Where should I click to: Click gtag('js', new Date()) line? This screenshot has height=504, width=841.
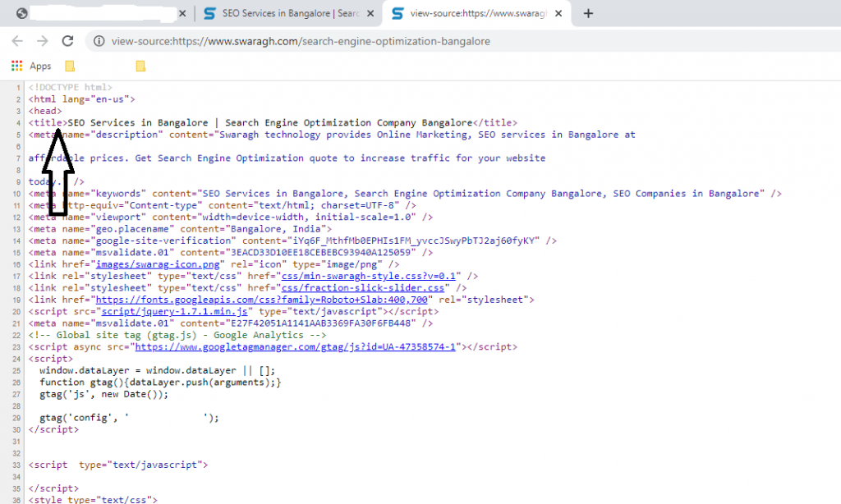click(x=104, y=394)
